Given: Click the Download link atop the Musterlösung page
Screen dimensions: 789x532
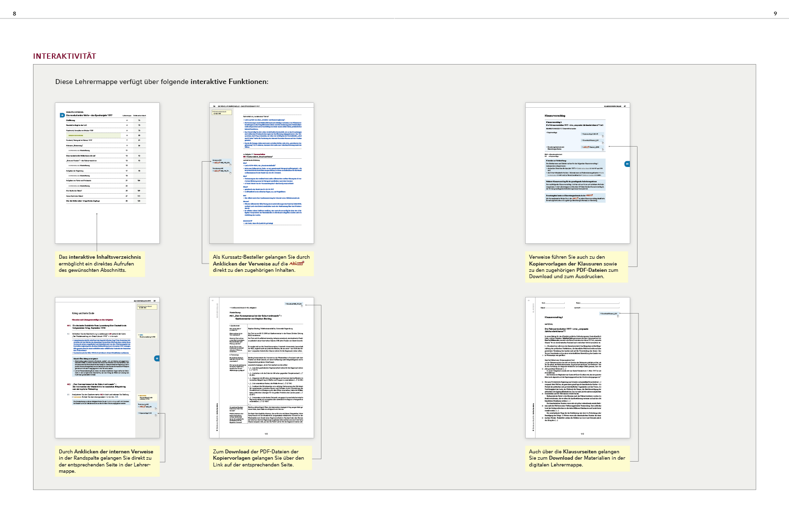Looking at the screenshot, I should click(293, 304).
